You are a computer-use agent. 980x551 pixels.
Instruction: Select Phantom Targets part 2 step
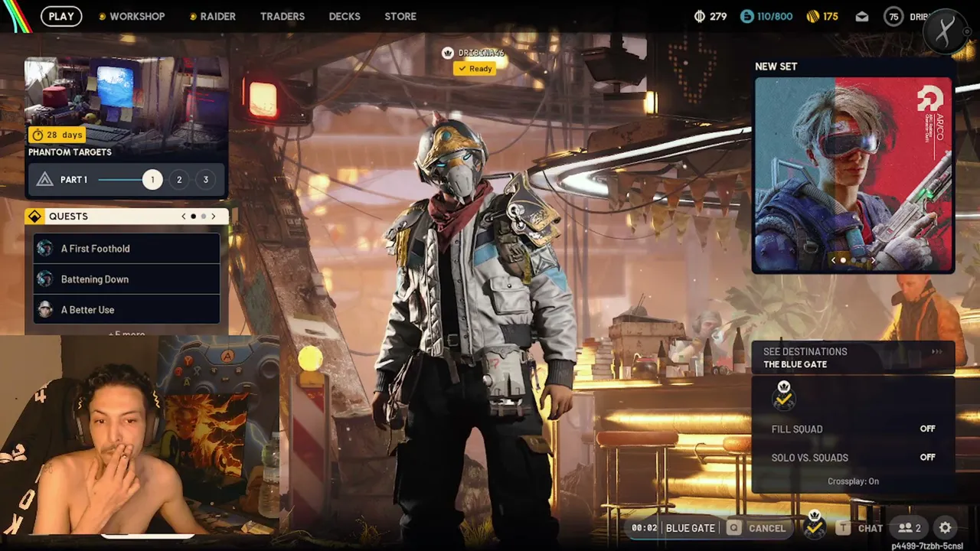pos(179,180)
